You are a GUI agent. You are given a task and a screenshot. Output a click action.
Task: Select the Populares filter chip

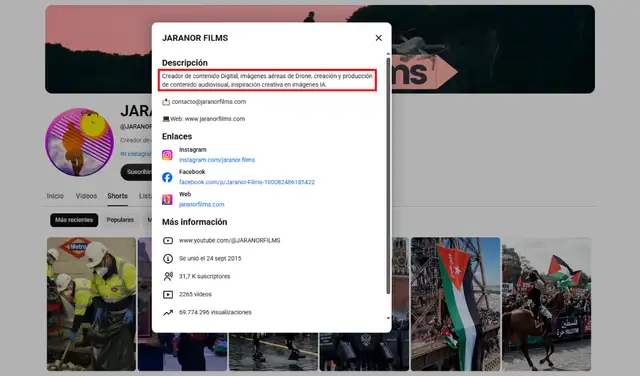(x=120, y=220)
